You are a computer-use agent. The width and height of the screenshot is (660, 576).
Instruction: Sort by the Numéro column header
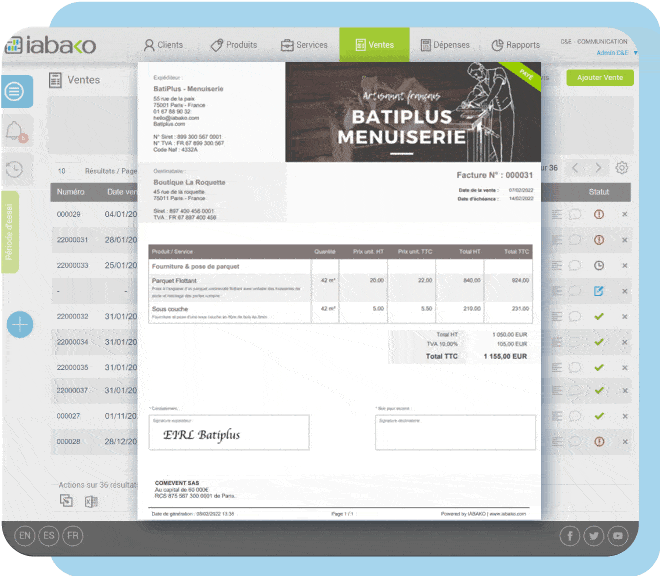(x=70, y=192)
